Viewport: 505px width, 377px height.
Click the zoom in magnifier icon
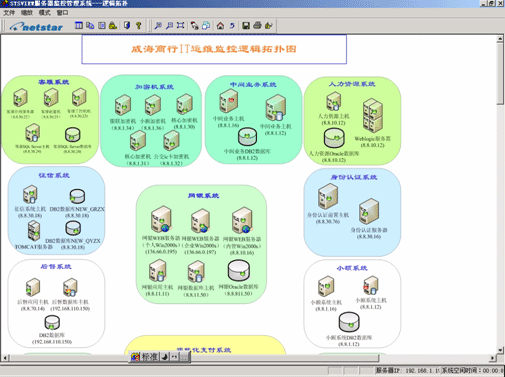coord(158,26)
